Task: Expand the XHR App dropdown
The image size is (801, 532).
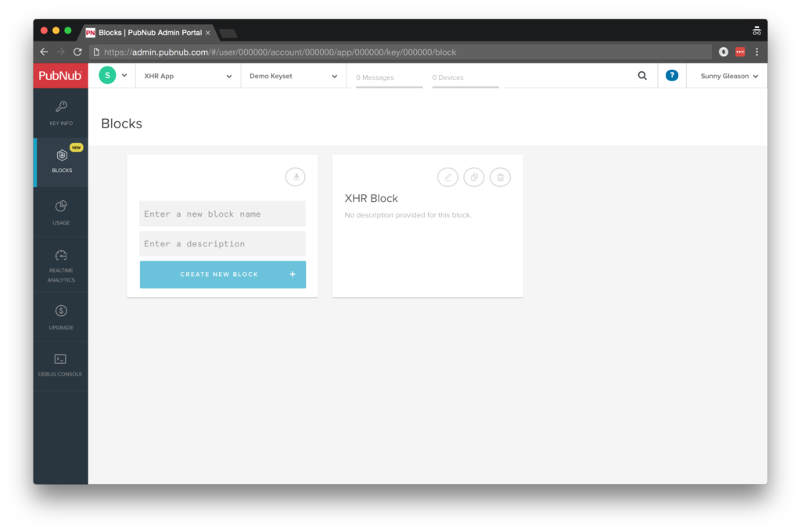Action: tap(188, 77)
